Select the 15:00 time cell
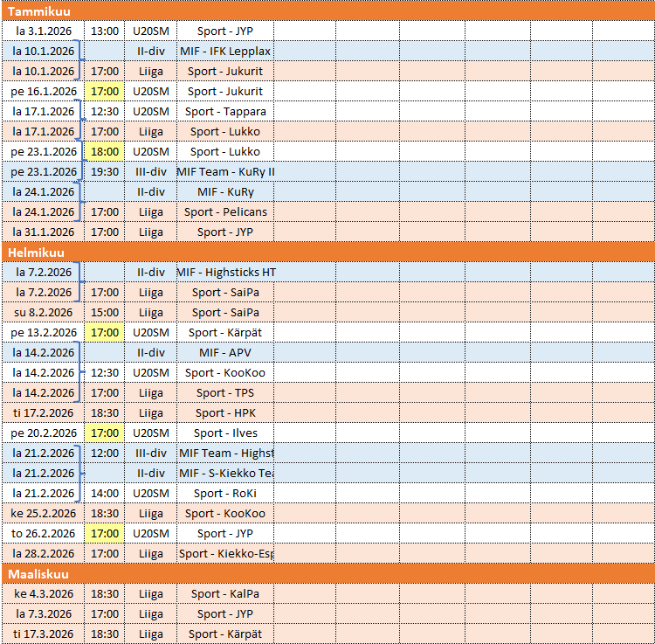This screenshot has height=644, width=655. (105, 312)
